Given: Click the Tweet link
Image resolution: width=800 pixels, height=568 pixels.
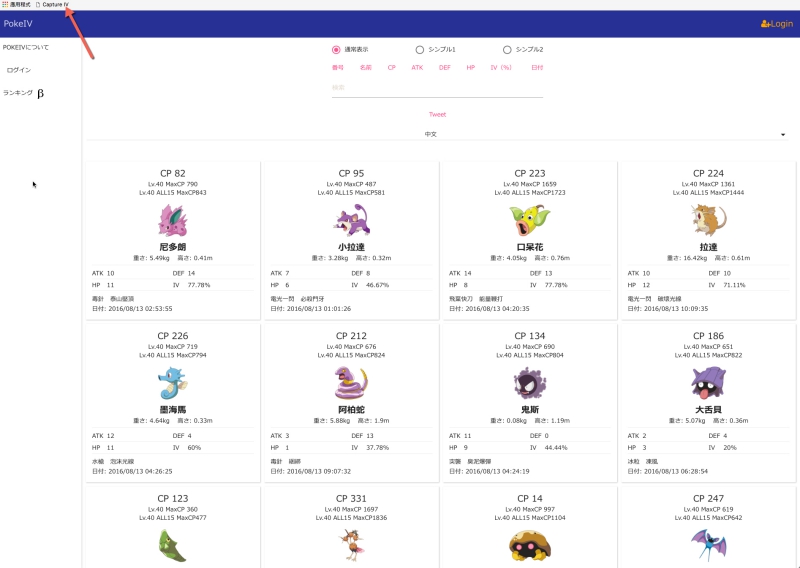Looking at the screenshot, I should (x=437, y=114).
